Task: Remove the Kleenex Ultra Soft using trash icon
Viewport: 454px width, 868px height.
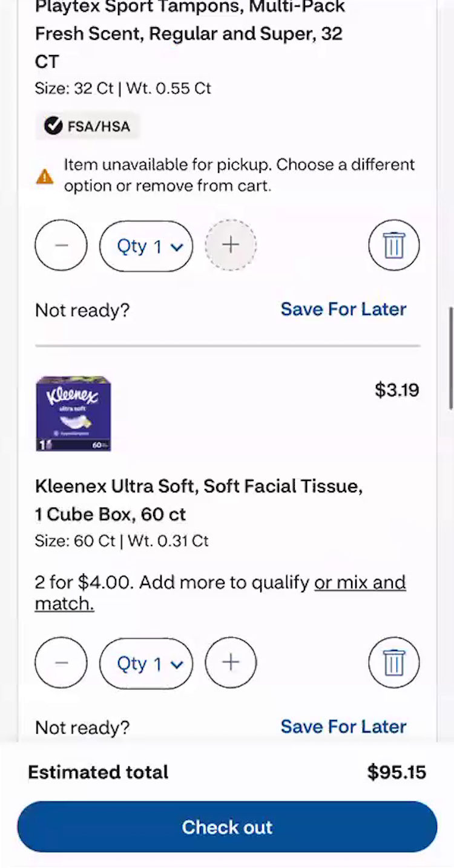Action: click(x=393, y=662)
